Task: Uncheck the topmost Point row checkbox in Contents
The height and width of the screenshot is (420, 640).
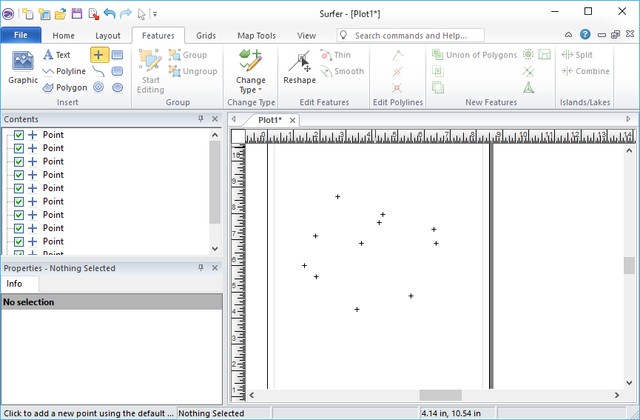Action: pos(19,135)
